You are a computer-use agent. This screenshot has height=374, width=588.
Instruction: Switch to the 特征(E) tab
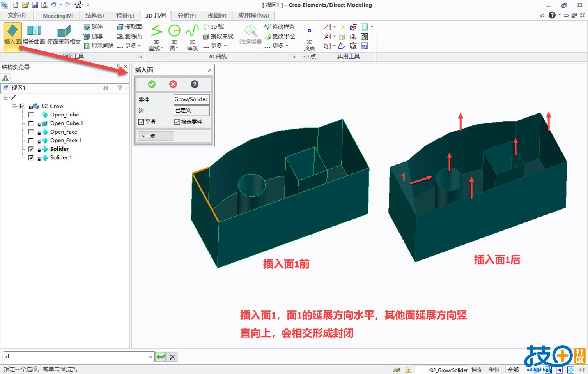click(125, 16)
